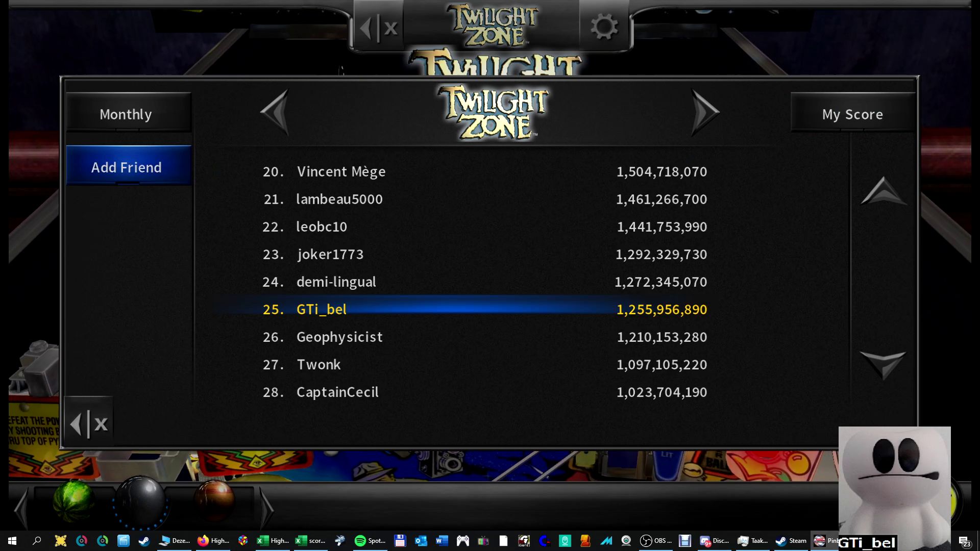Open the Windows Start menu
This screenshot has height=551, width=980.
pos(12,541)
